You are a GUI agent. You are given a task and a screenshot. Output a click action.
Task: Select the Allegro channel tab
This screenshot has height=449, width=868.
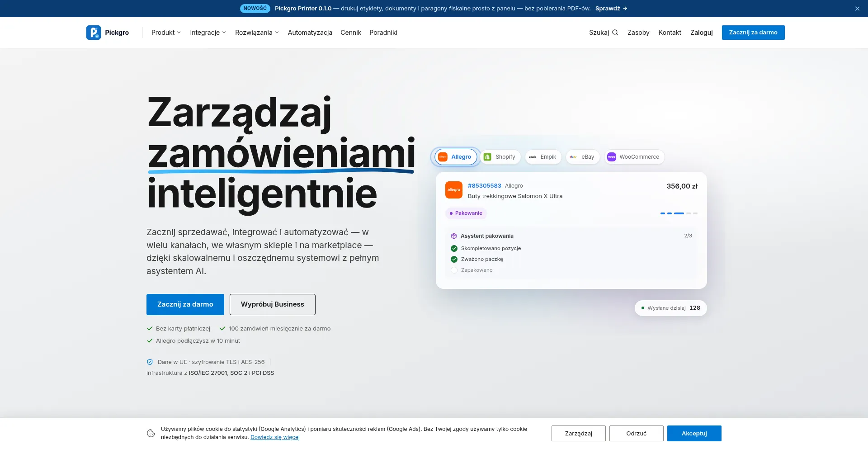(x=456, y=157)
